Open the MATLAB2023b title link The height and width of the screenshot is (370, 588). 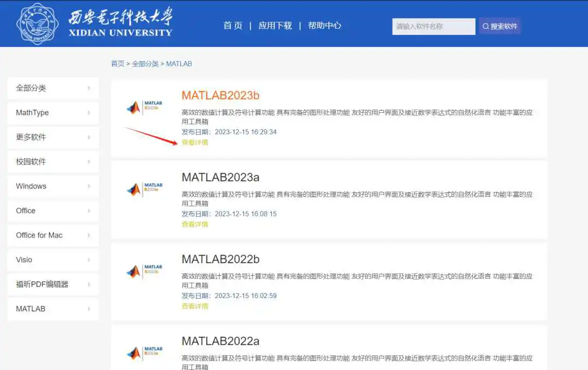[x=220, y=95]
